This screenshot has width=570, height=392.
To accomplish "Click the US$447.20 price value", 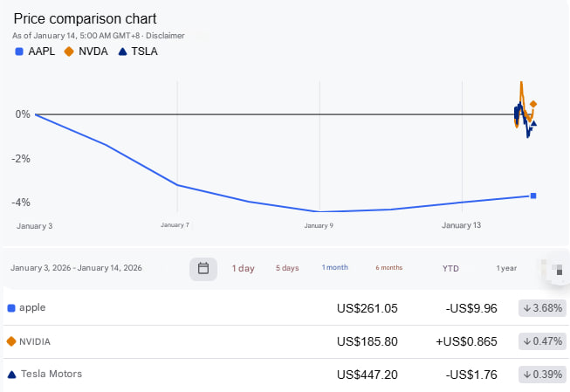I will point(367,375).
